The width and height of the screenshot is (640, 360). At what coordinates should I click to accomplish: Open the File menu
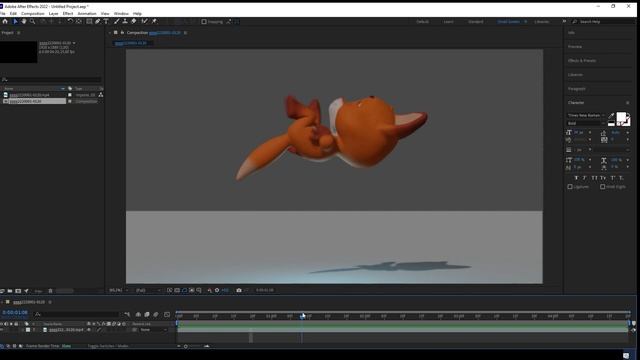click(3, 13)
